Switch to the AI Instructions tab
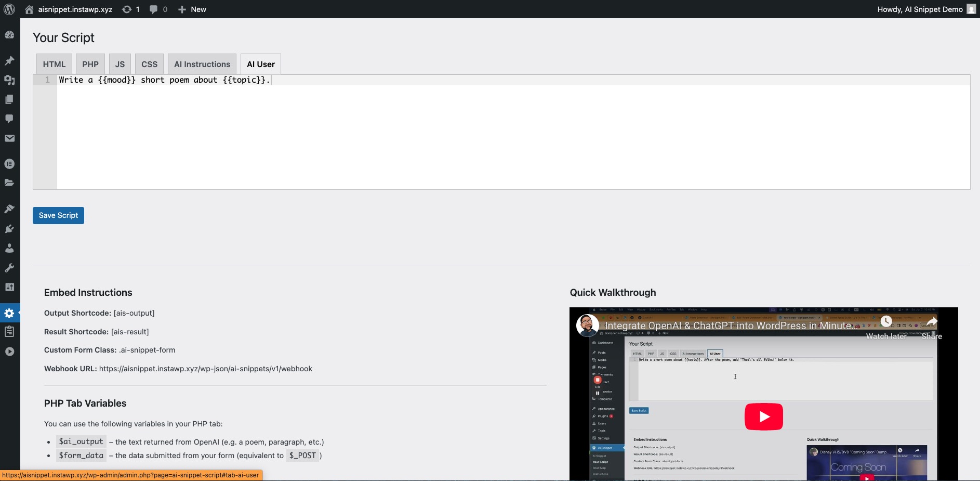 [x=202, y=64]
